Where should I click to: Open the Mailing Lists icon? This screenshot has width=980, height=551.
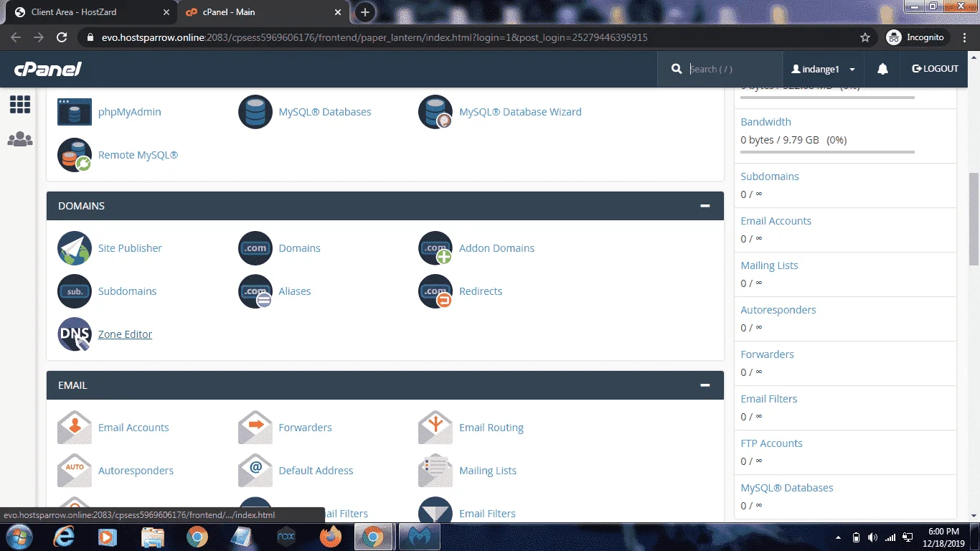[435, 471]
